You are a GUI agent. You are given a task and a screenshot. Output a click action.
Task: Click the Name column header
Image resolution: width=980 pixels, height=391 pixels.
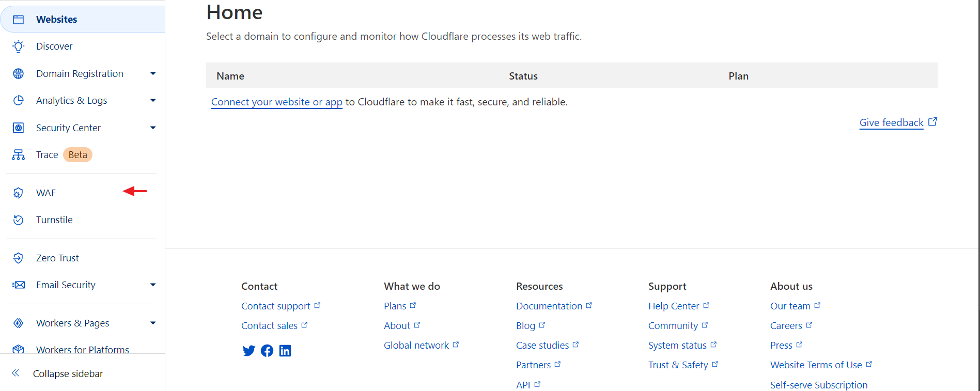(x=230, y=76)
